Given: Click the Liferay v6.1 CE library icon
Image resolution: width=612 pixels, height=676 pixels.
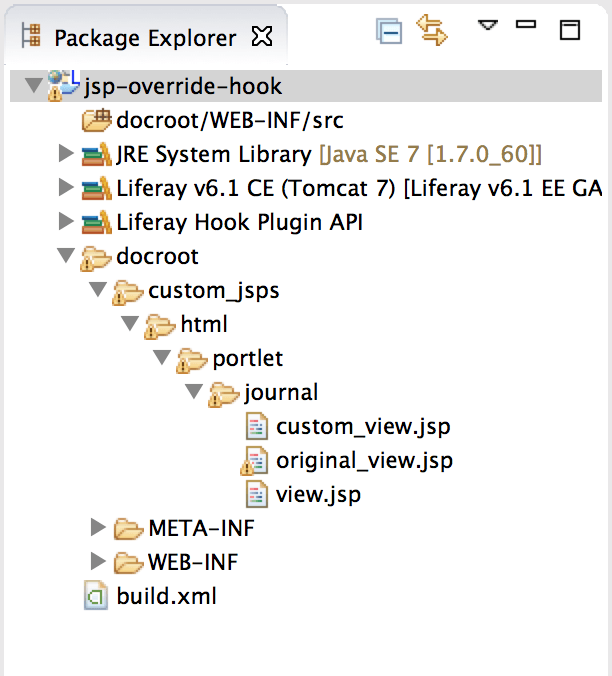Looking at the screenshot, I should pyautogui.click(x=97, y=189).
